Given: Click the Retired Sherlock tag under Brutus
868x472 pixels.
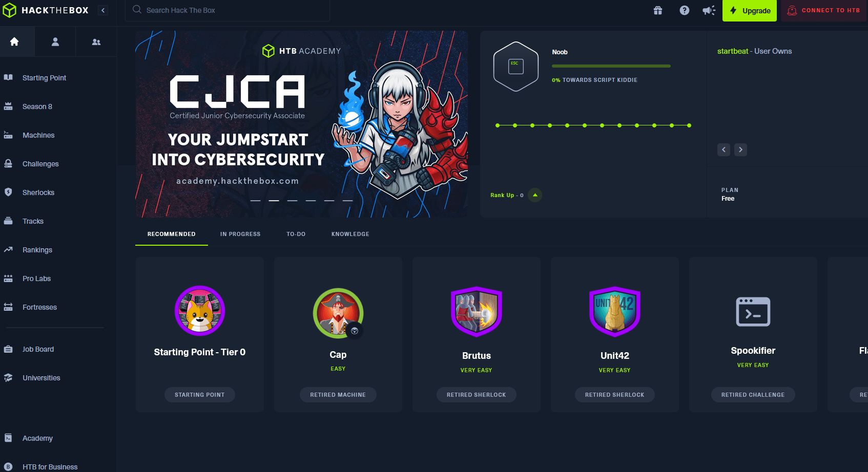Looking at the screenshot, I should pos(477,395).
